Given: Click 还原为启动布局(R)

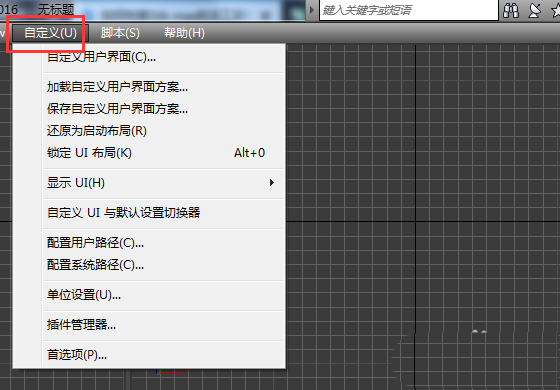Looking at the screenshot, I should pos(164,131).
